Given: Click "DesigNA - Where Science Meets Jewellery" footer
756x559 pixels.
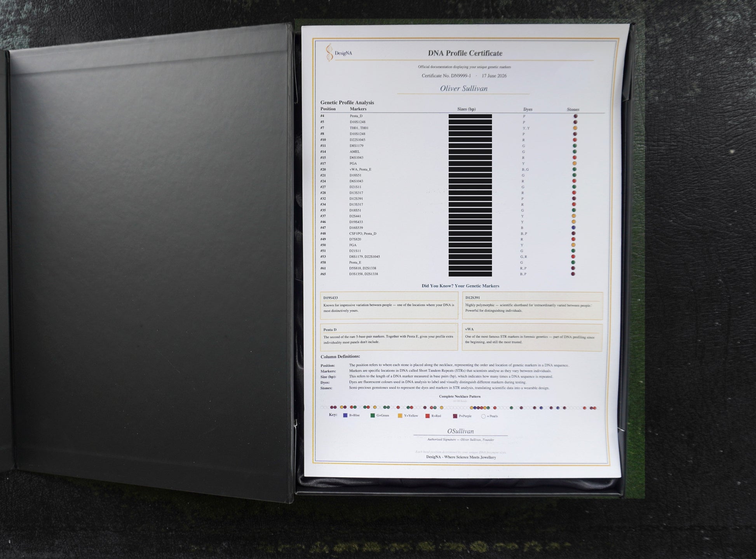Looking at the screenshot, I should point(461,457).
